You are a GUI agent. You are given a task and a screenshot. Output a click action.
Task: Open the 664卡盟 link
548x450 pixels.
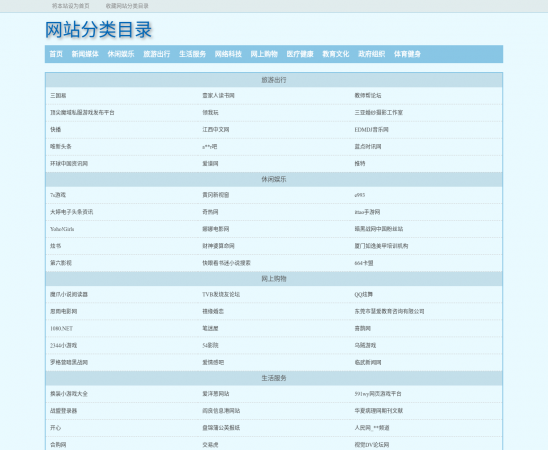(364, 263)
